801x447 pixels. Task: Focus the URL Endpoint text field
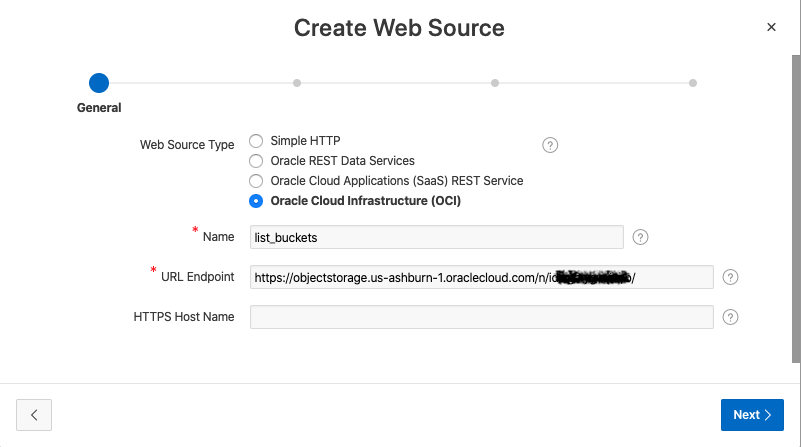pyautogui.click(x=481, y=277)
